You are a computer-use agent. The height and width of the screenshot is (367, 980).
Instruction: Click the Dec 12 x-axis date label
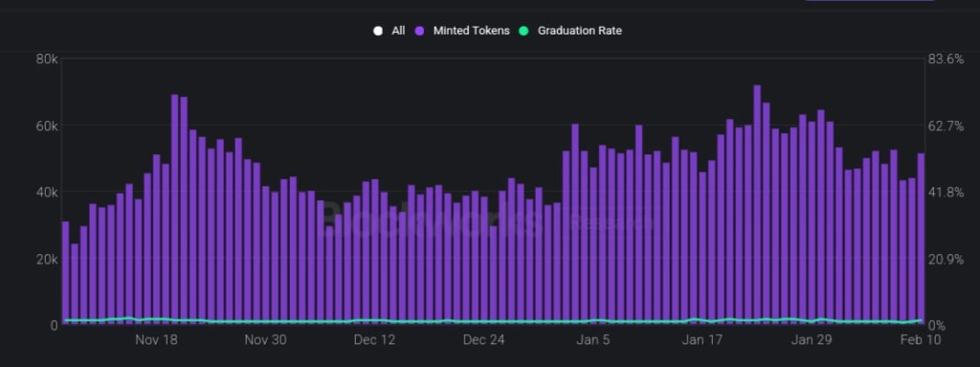(374, 340)
